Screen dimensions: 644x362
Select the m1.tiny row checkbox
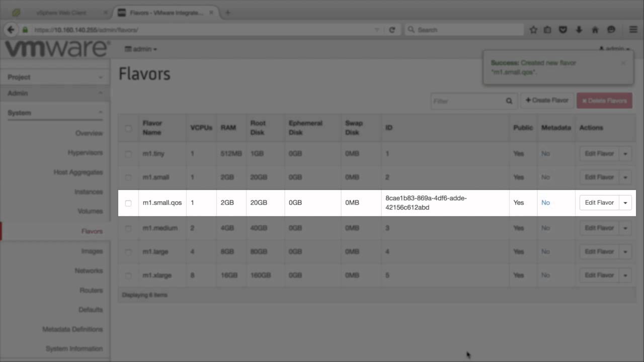128,154
